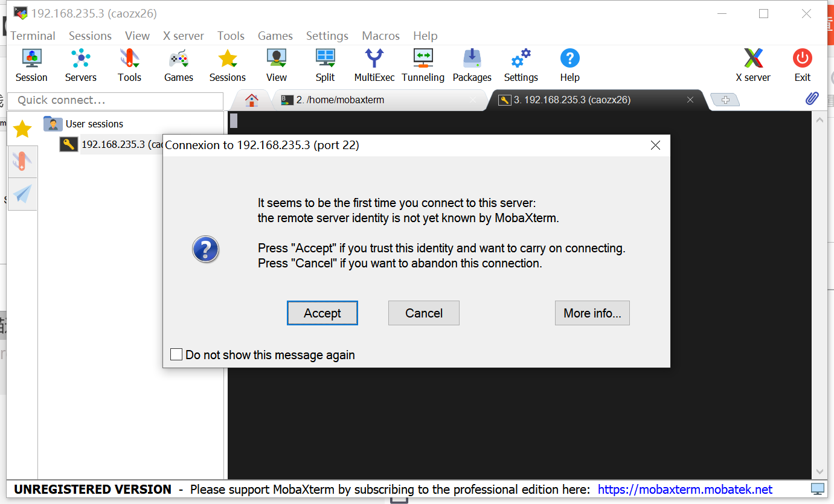Open the X server menu
This screenshot has width=834, height=504.
click(x=184, y=36)
